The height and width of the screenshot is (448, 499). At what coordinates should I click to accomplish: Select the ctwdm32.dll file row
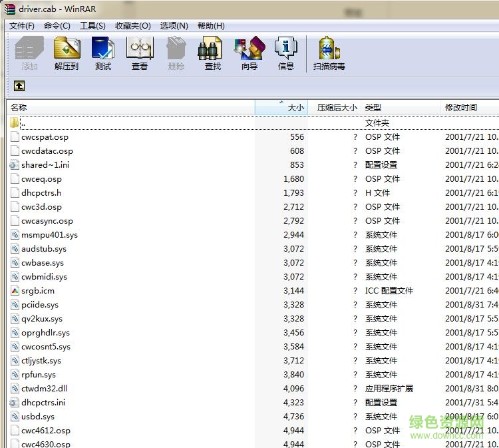click(x=44, y=389)
